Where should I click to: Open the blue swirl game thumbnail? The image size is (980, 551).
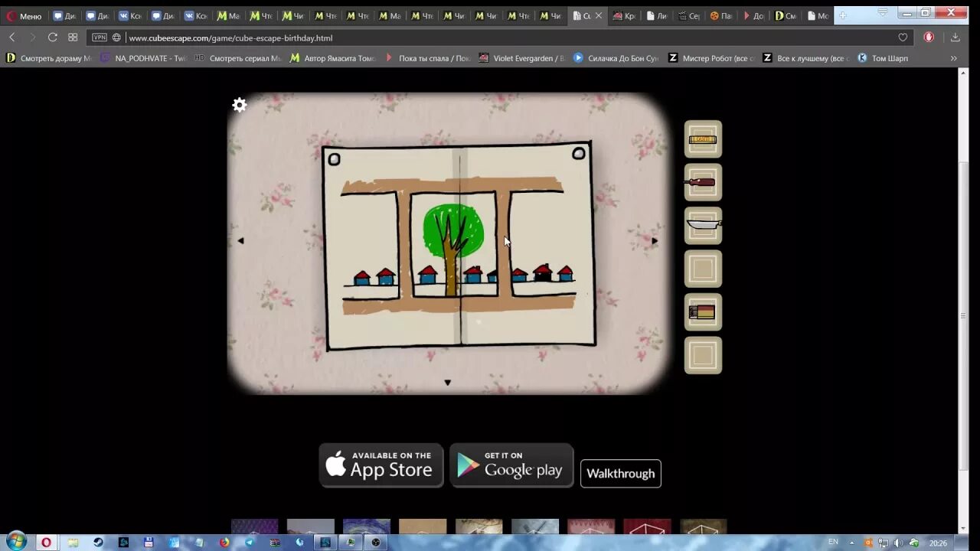point(367,527)
